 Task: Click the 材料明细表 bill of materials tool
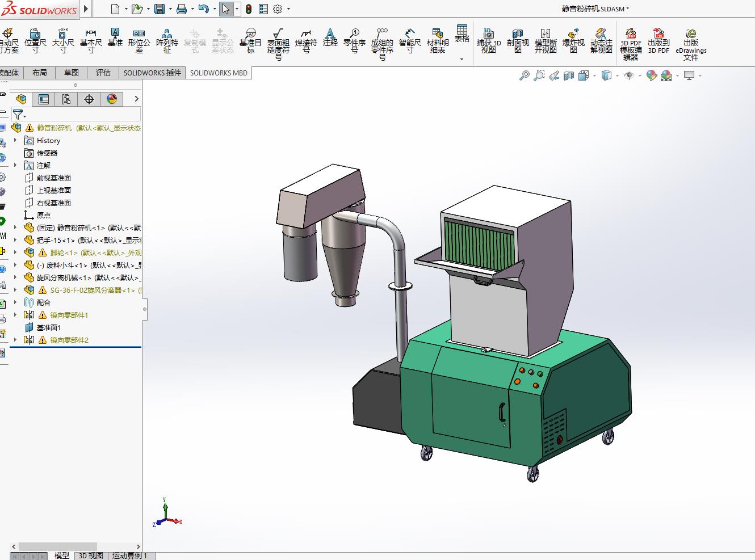438,41
